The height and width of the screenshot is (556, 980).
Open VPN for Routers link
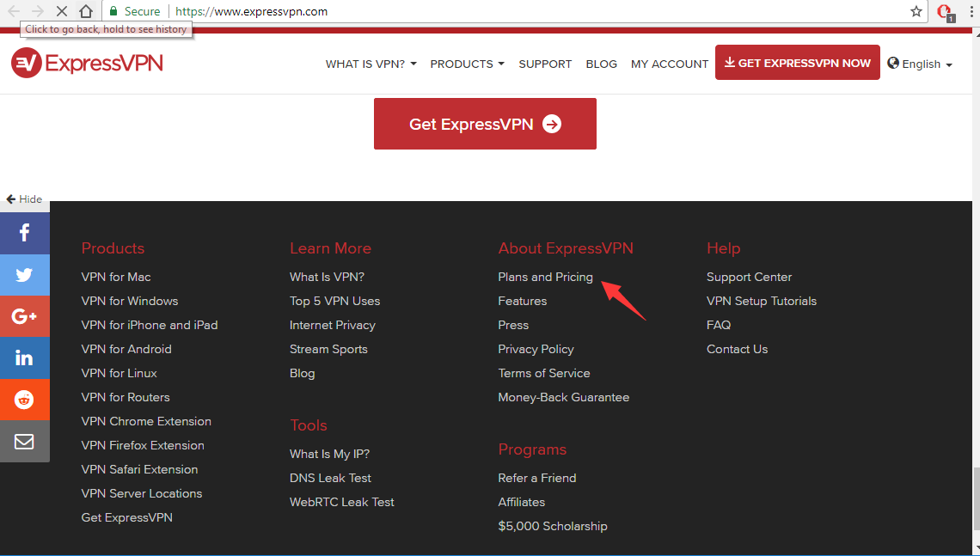tap(125, 397)
